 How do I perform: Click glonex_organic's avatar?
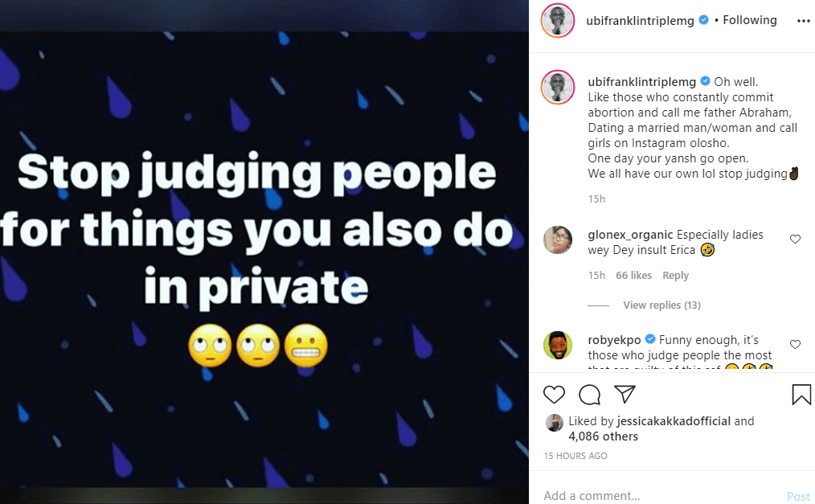point(558,240)
